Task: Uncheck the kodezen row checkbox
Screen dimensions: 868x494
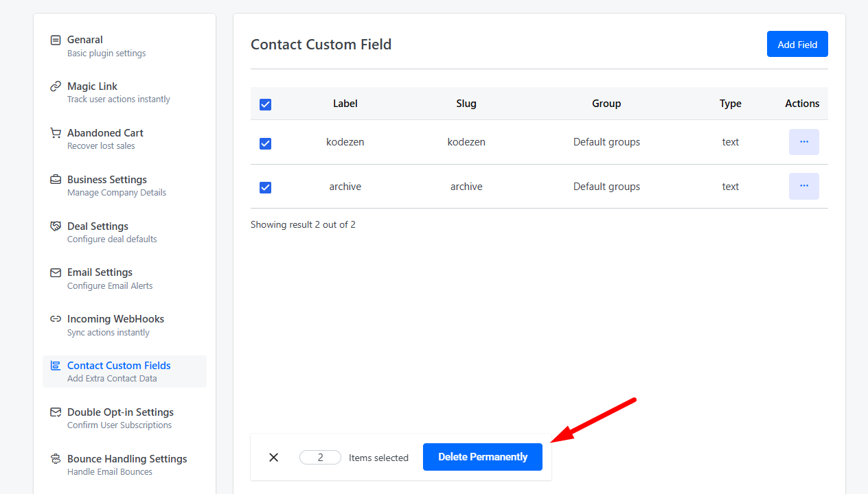Action: 266,143
